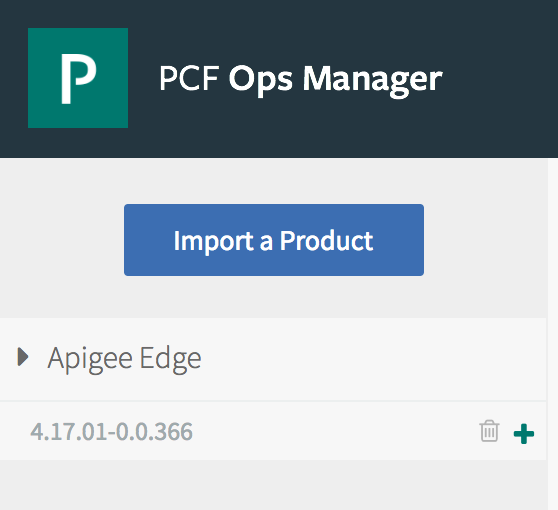Click the word "Edge" in the product row
The width and height of the screenshot is (558, 510).
coord(170,359)
